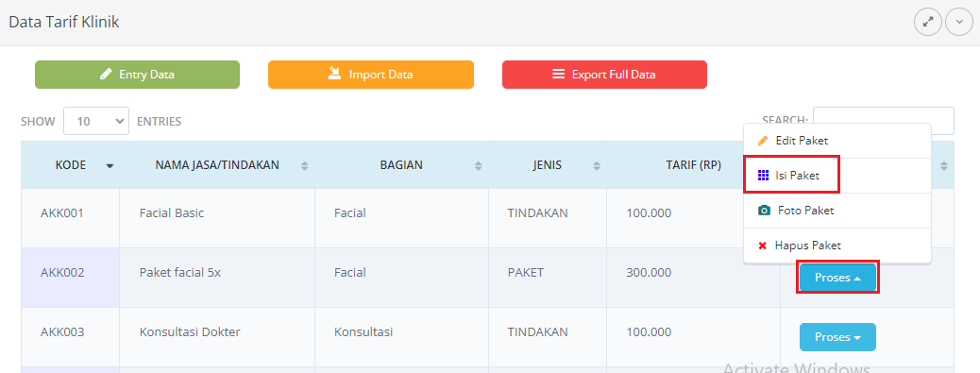Click the green Entry Data button
The height and width of the screenshot is (373, 980).
(138, 75)
